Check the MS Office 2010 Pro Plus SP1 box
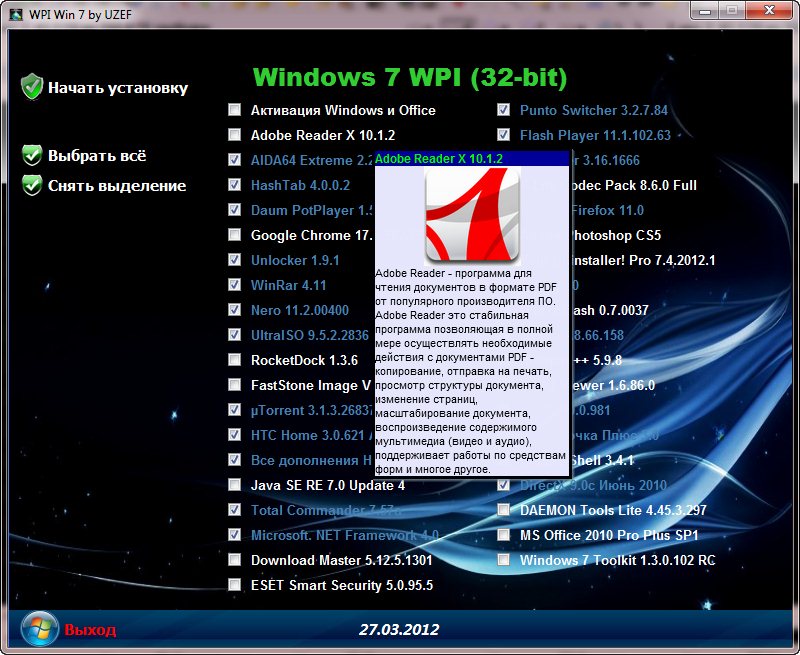Image resolution: width=800 pixels, height=655 pixels. [x=504, y=535]
